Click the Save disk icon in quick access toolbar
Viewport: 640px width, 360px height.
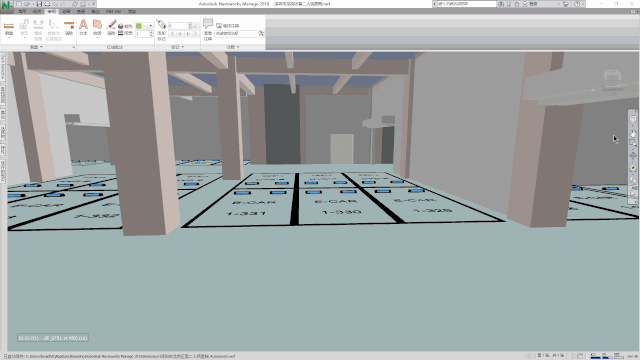coord(39,4)
